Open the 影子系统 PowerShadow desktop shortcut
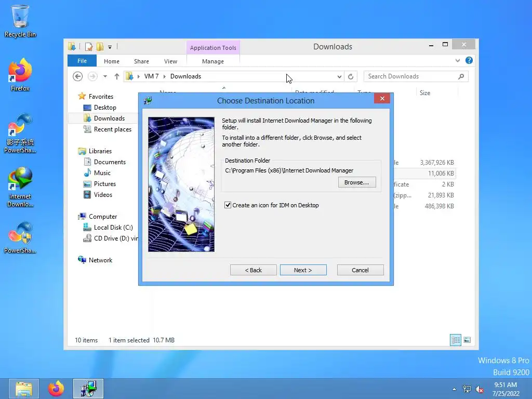 coord(20,134)
